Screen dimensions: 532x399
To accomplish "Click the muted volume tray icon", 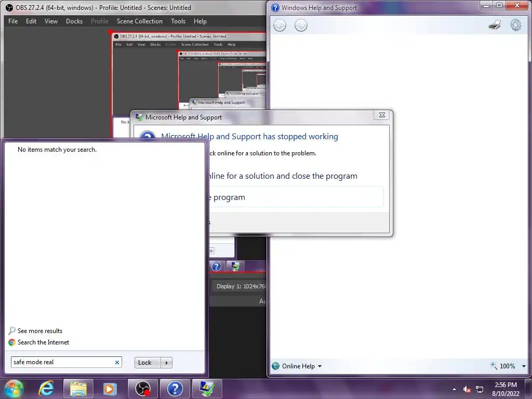I will [x=467, y=389].
